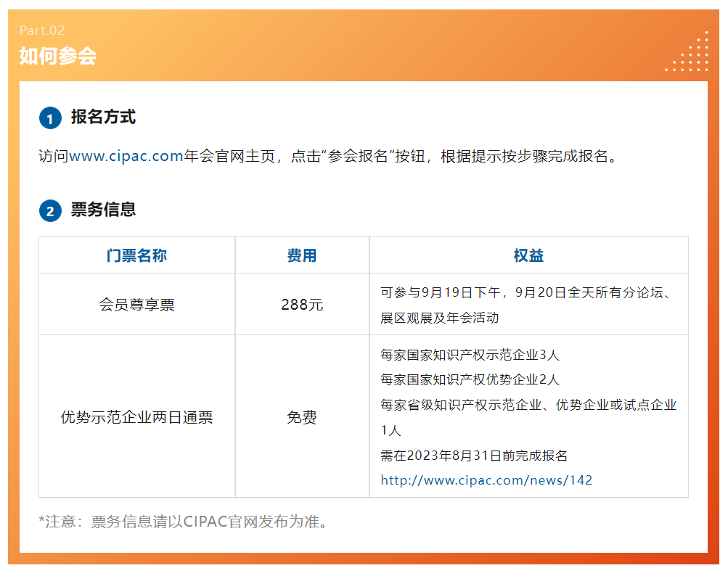Image resolution: width=728 pixels, height=576 pixels.
Task: Click the 288元 price cell
Action: 302,303
